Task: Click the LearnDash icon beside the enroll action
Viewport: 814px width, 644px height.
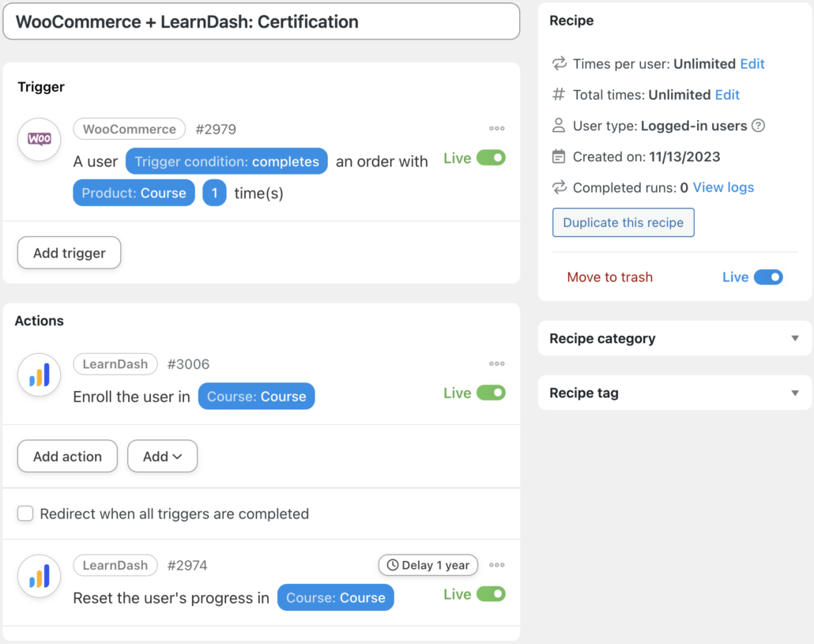Action: pyautogui.click(x=39, y=375)
